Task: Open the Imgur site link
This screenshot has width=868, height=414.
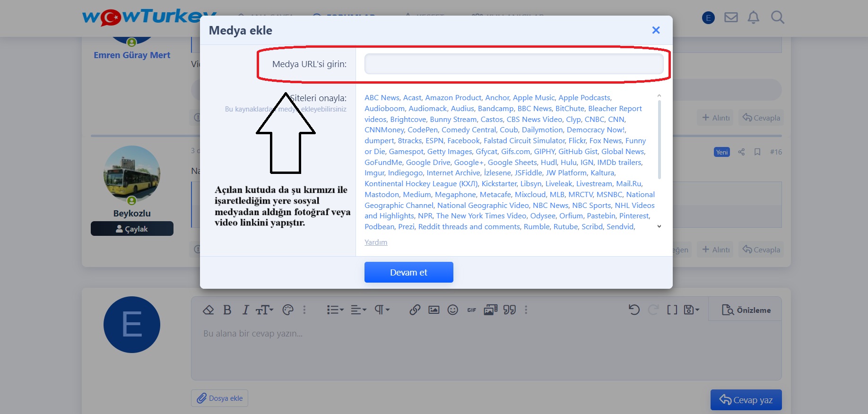Action: click(x=374, y=172)
